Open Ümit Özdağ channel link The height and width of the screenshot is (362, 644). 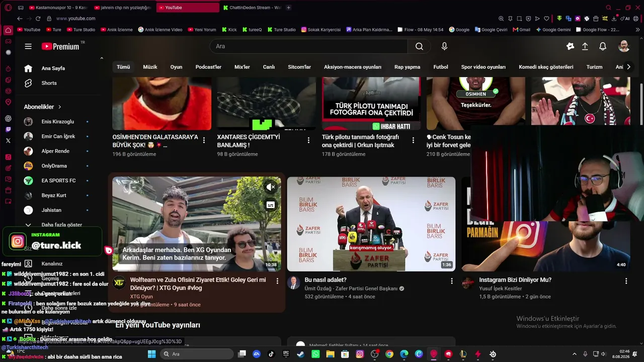(x=352, y=289)
